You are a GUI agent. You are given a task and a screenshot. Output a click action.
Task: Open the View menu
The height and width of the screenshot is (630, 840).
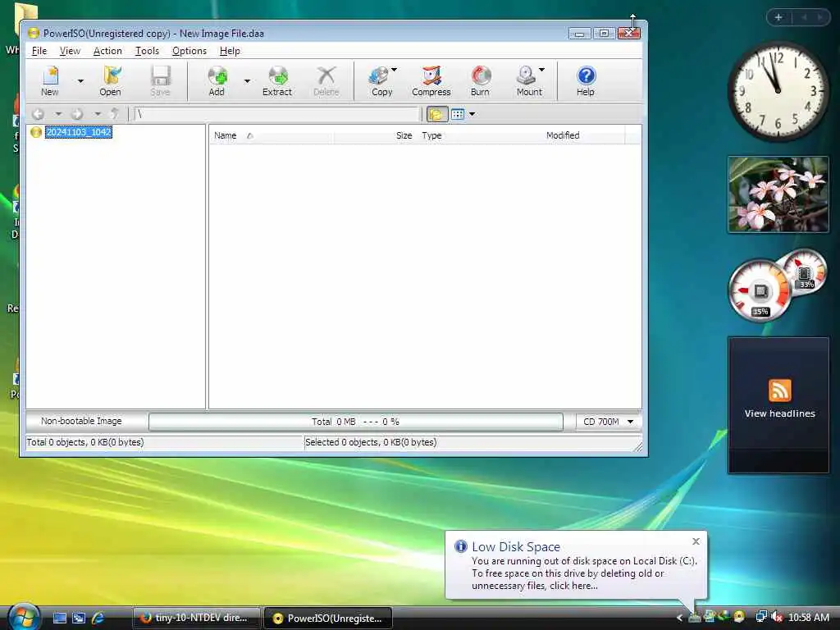70,51
